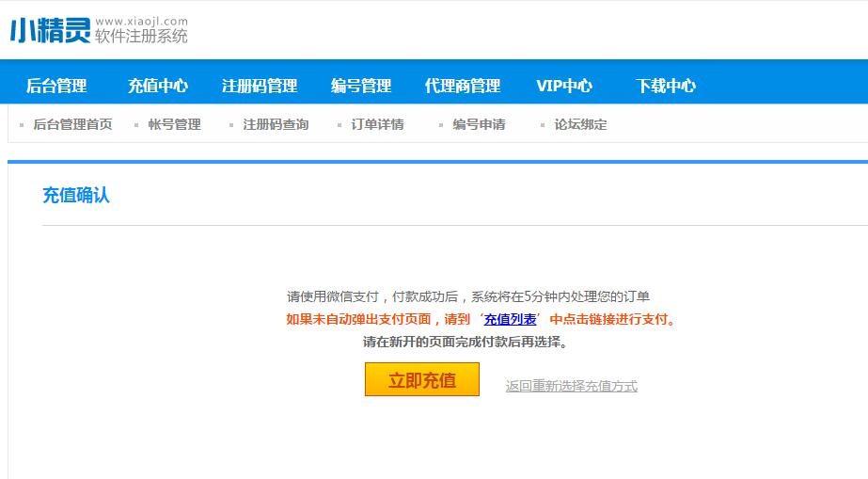Open the 编号申请 submenu link
The height and width of the screenshot is (479, 868).
[x=479, y=124]
